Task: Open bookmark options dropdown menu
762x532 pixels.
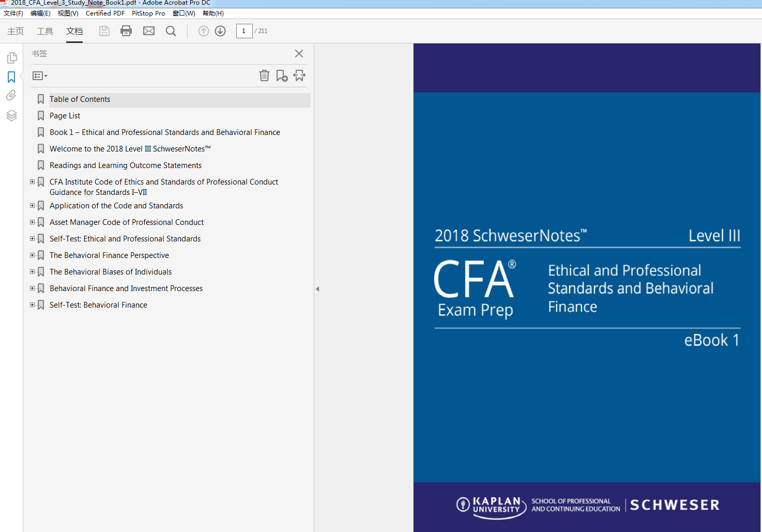Action: (40, 76)
